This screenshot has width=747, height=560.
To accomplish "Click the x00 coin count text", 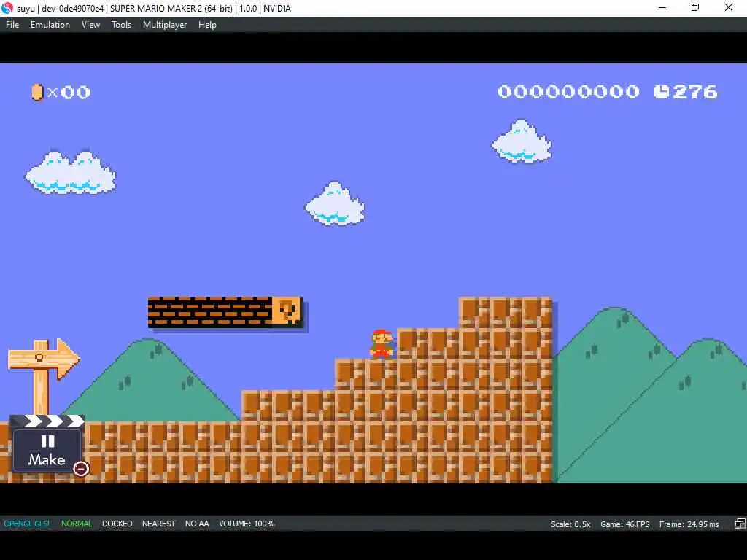I will tap(69, 92).
